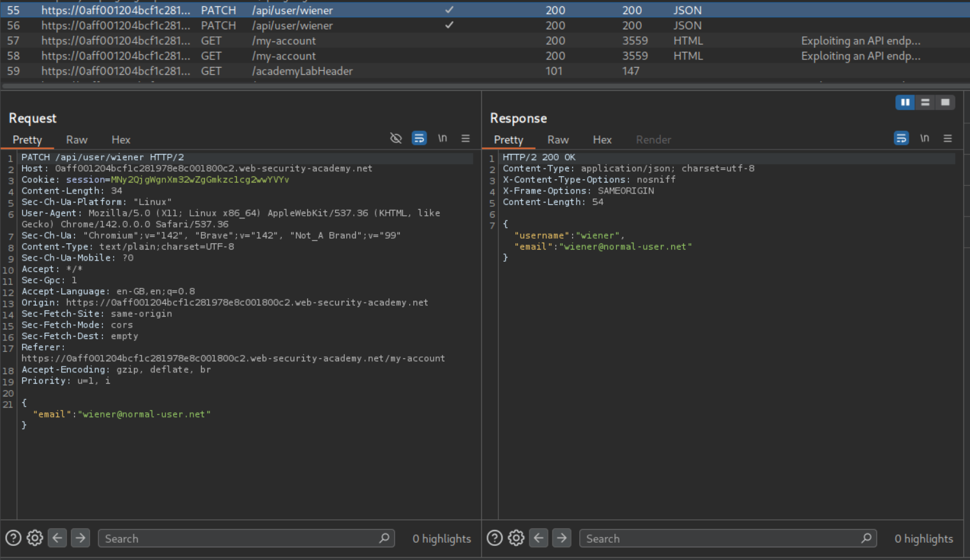Open Request search settings gear

(35, 538)
